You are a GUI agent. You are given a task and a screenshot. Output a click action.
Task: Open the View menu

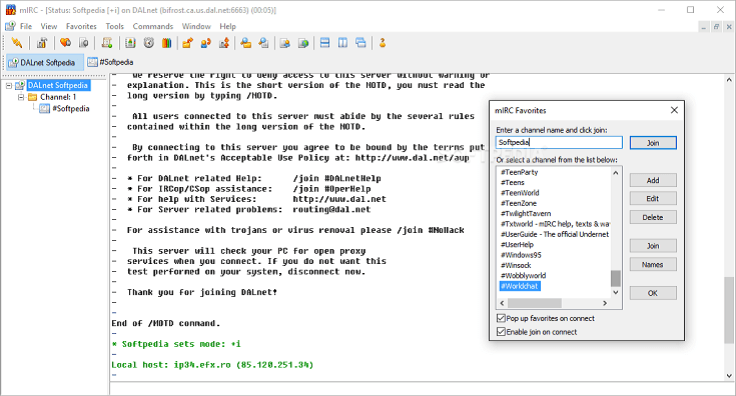coord(48,26)
